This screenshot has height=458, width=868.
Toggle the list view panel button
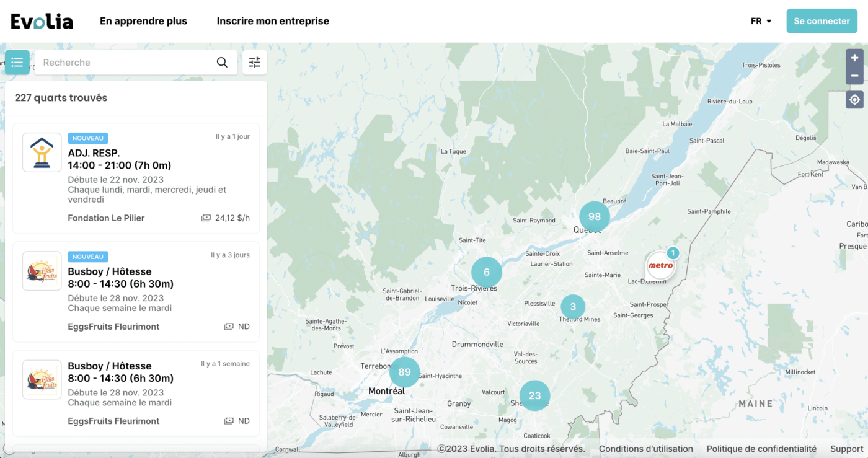(x=17, y=63)
